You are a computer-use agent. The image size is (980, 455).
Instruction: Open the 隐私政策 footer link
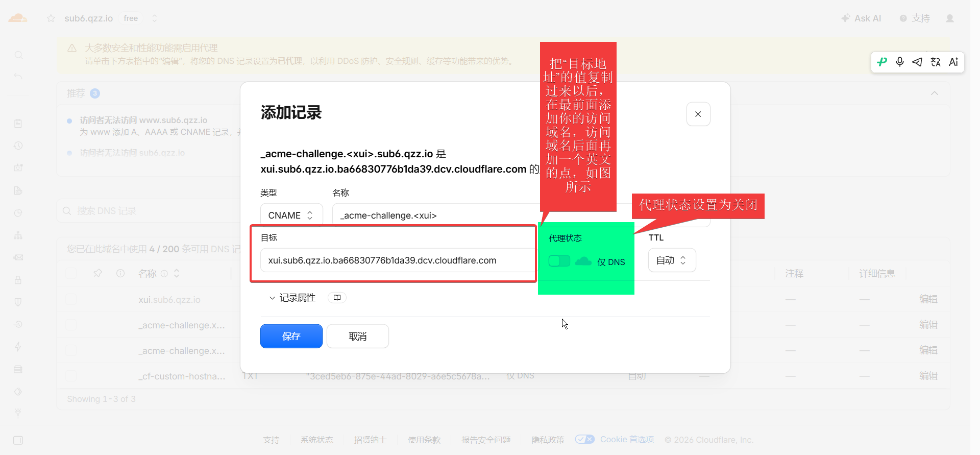[x=548, y=440]
